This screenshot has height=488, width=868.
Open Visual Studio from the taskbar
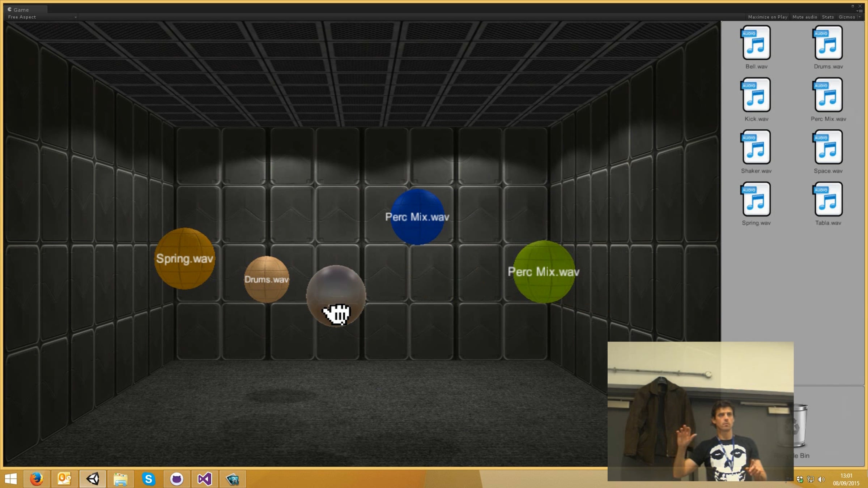click(x=204, y=479)
